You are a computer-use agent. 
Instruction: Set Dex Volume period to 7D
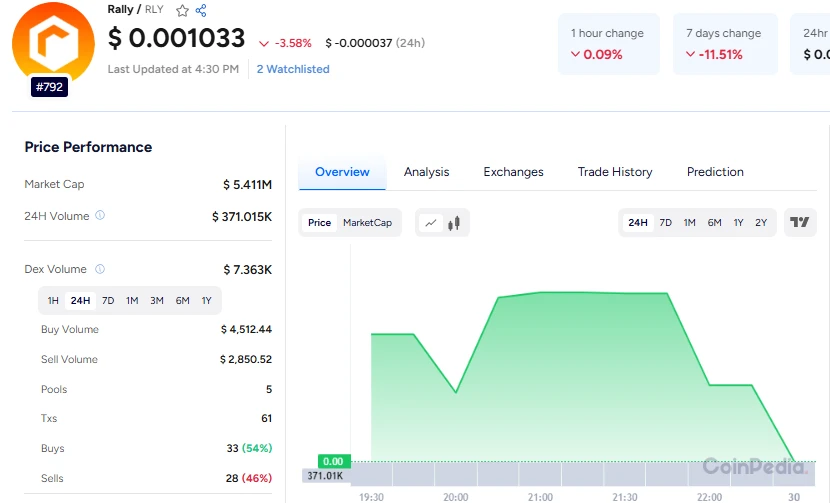[108, 301]
